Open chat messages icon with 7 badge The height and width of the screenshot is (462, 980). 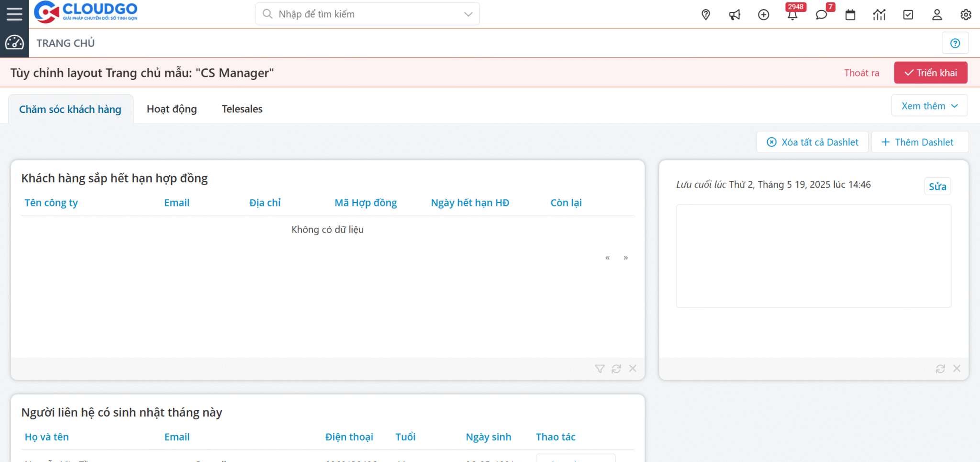(x=822, y=15)
